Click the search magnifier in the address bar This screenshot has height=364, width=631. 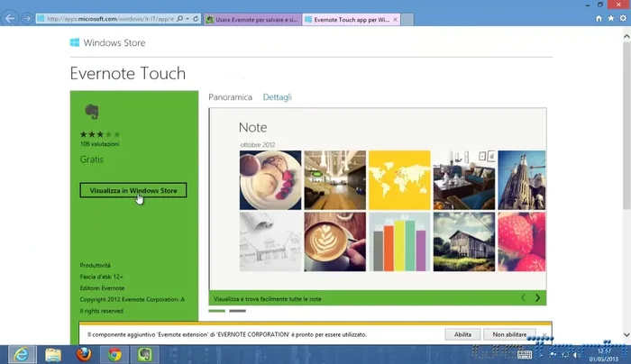(180, 19)
